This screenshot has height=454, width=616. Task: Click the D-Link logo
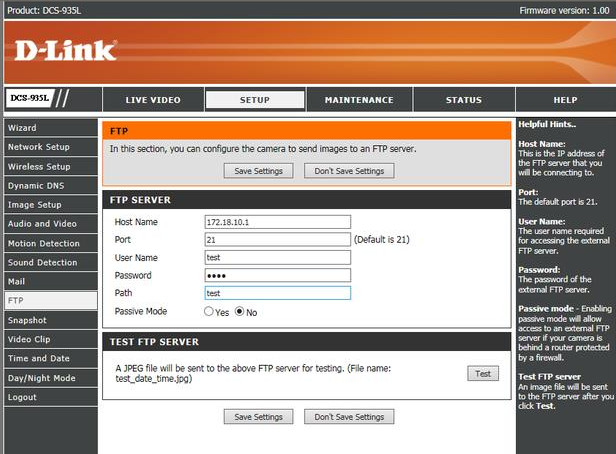66,51
